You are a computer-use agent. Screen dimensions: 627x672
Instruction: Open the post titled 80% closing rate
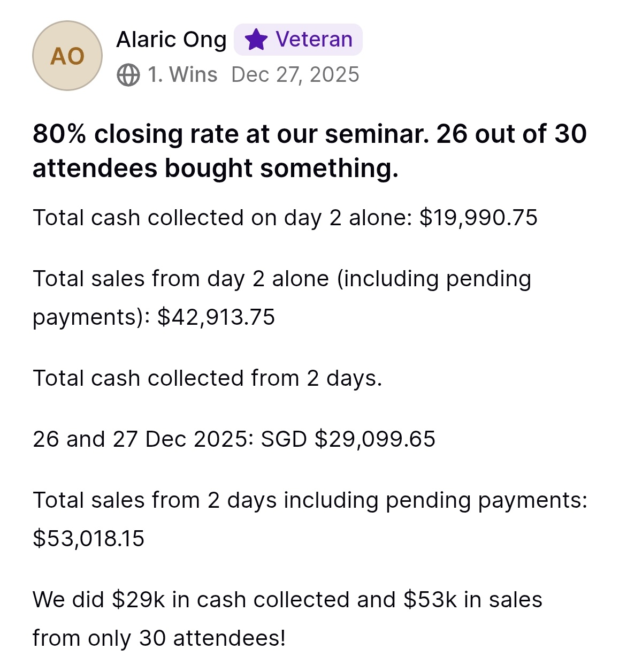(310, 151)
